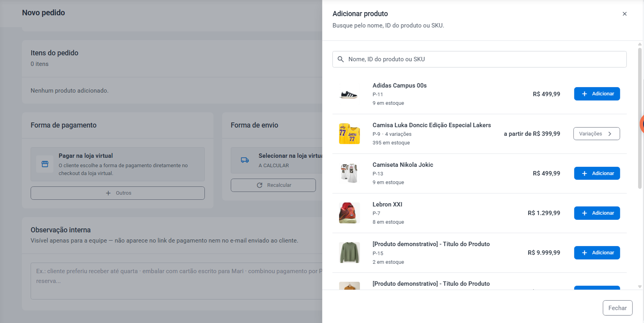Add Lebron XXI to the order
Viewport: 644px width, 323px height.
[597, 213]
